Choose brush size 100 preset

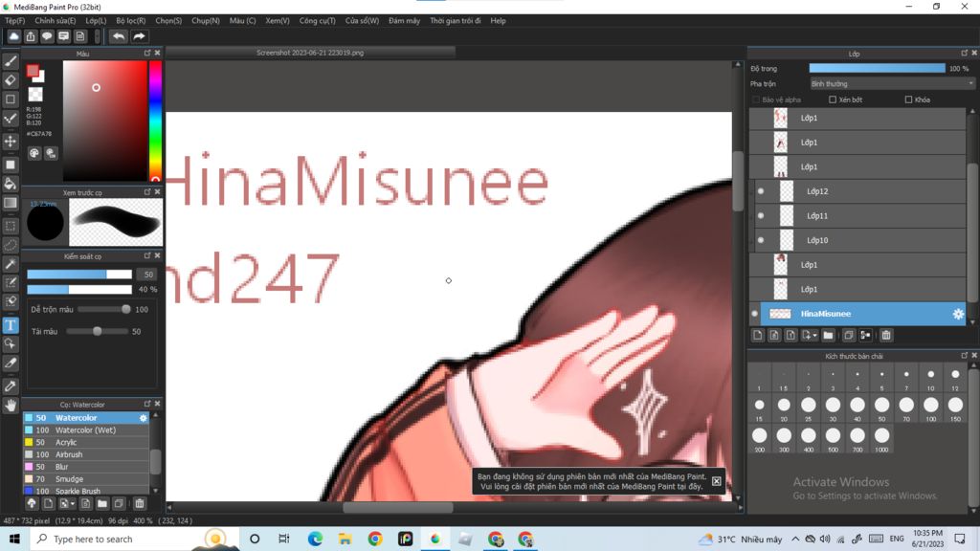[x=930, y=406]
